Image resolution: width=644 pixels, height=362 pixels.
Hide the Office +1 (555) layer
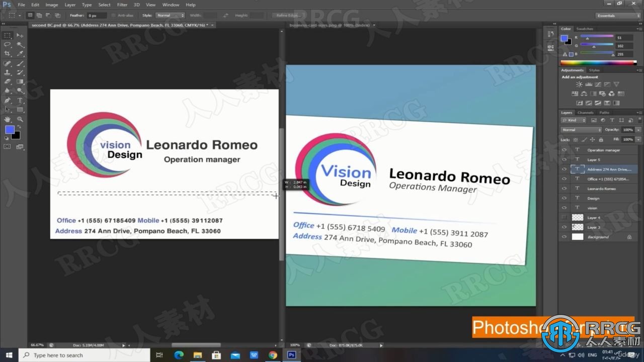pyautogui.click(x=564, y=179)
